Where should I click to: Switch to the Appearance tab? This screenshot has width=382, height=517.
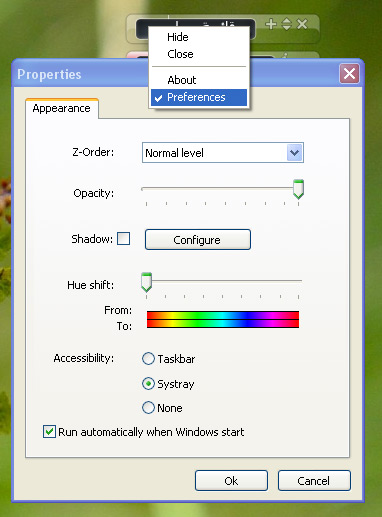(62, 108)
